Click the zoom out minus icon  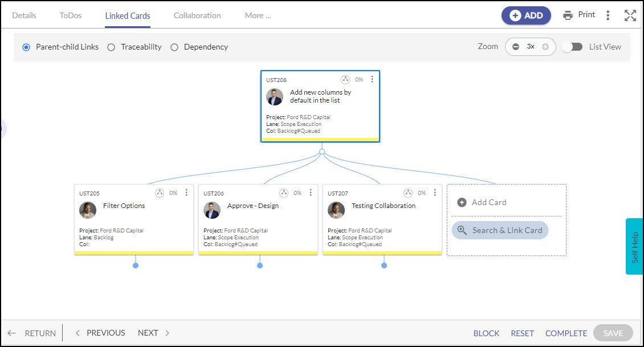pos(516,47)
